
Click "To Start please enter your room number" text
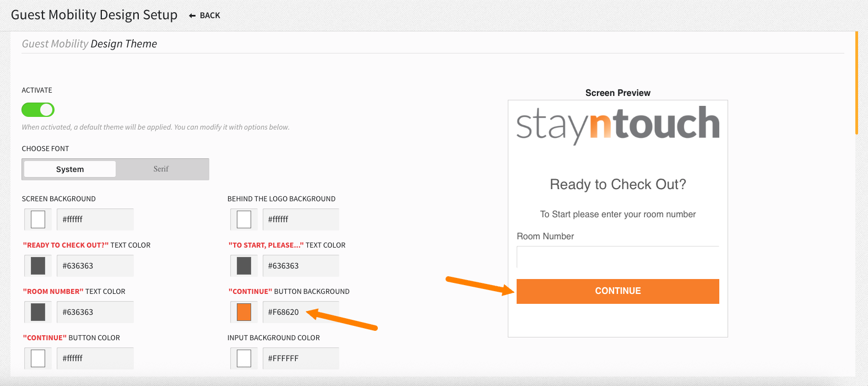(618, 214)
